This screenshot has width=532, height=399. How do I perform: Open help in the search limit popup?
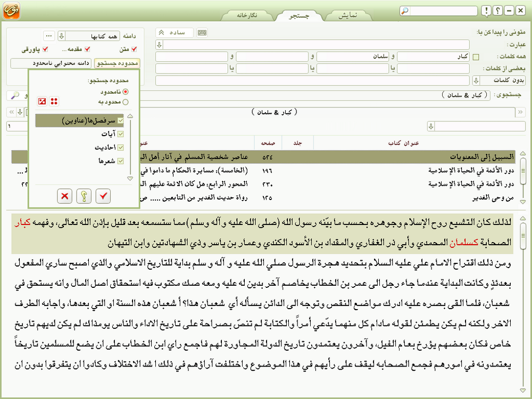(84, 196)
